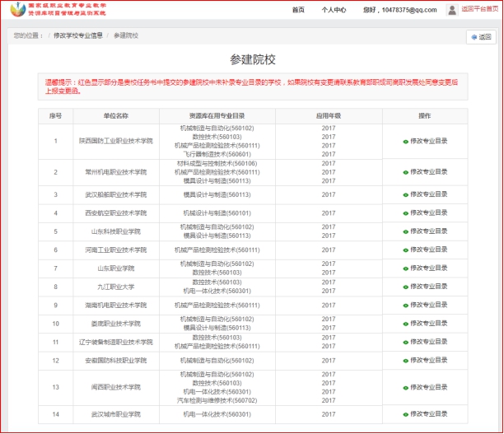Click the account email 10478375@qq.com

398,10
